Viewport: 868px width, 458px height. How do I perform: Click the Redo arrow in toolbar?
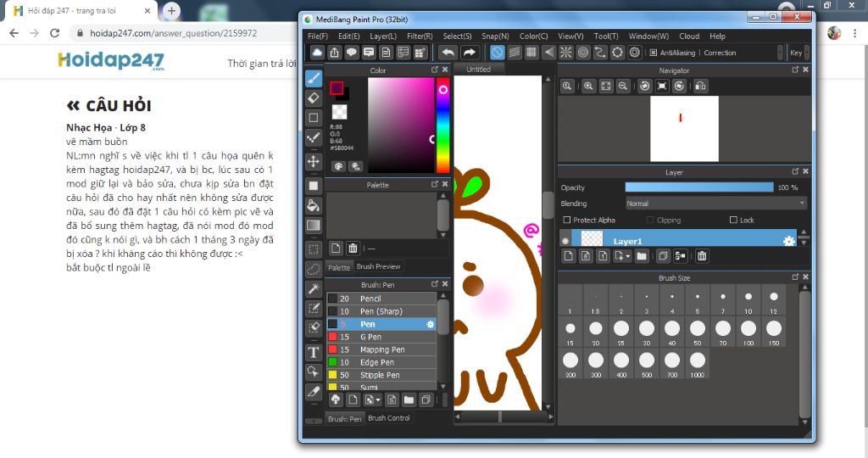click(x=469, y=53)
